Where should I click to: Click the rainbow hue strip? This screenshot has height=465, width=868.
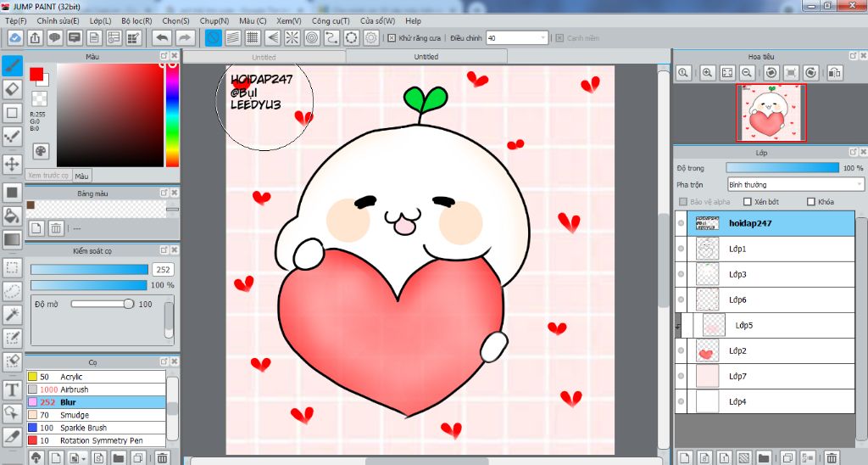coord(172,115)
